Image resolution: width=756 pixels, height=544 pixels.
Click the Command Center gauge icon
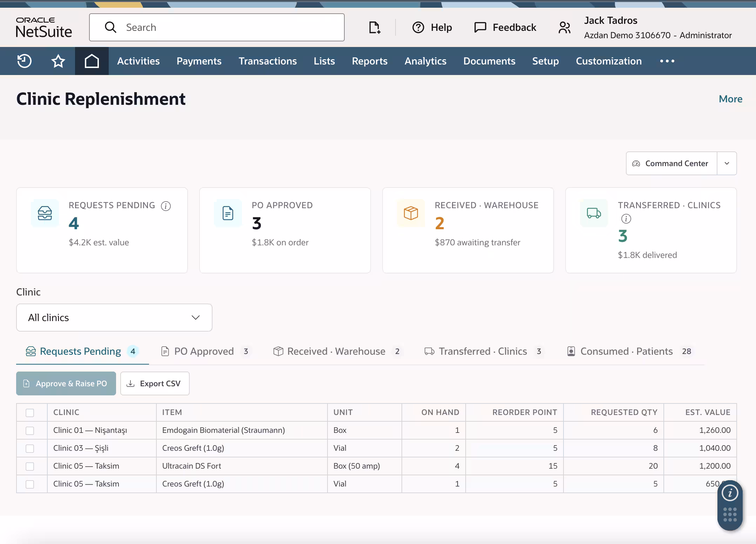(636, 164)
